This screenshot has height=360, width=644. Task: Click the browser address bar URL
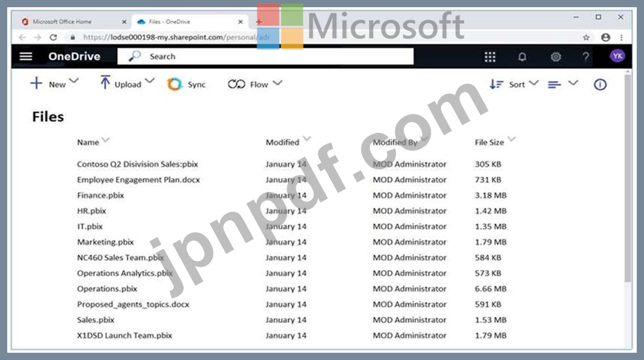[x=176, y=37]
